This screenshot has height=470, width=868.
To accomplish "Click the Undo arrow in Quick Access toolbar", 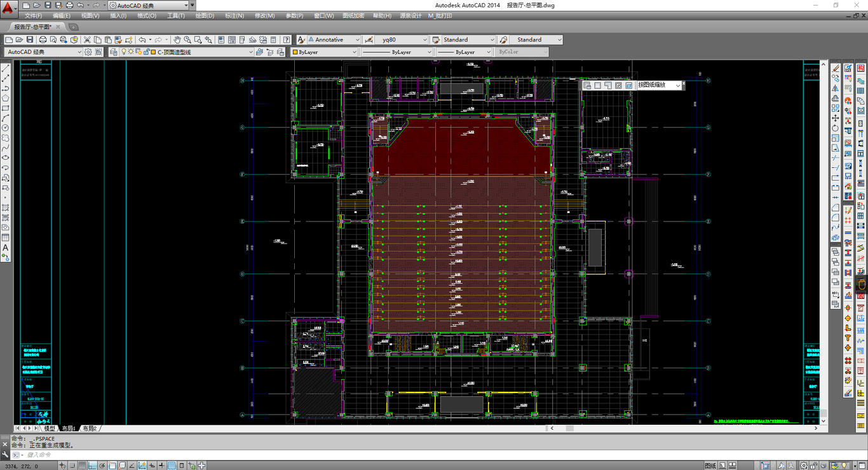I will pyautogui.click(x=80, y=5).
